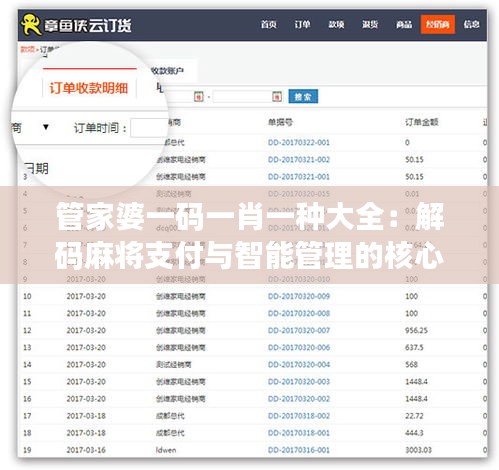499x470 pixels.
Task: Open the 信息 navigation item
Action: 471,24
